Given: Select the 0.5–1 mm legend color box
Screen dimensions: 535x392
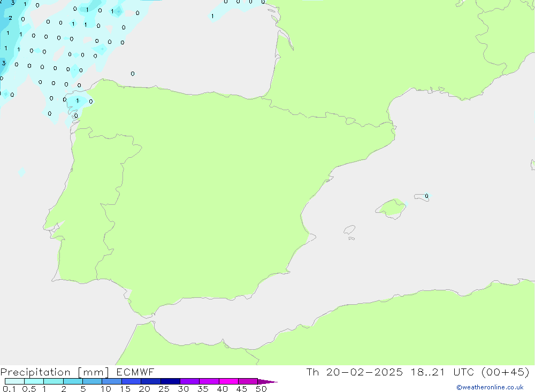Looking at the screenshot, I should (x=34, y=381).
